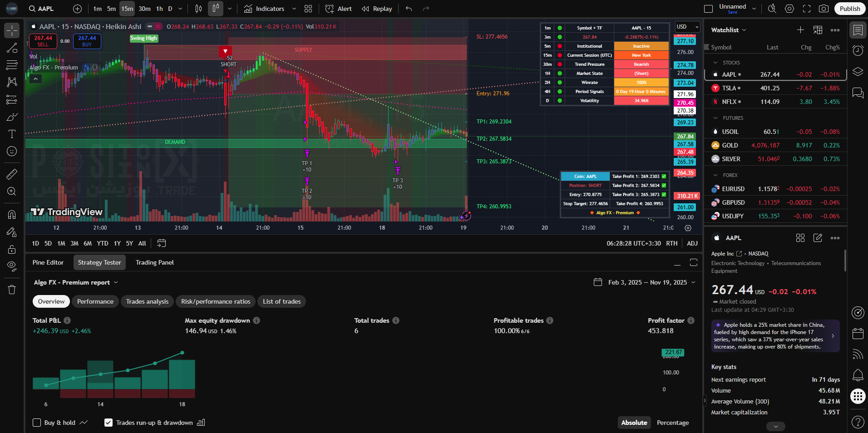Take a chart snapshot with camera icon
The image size is (868, 433).
(824, 9)
